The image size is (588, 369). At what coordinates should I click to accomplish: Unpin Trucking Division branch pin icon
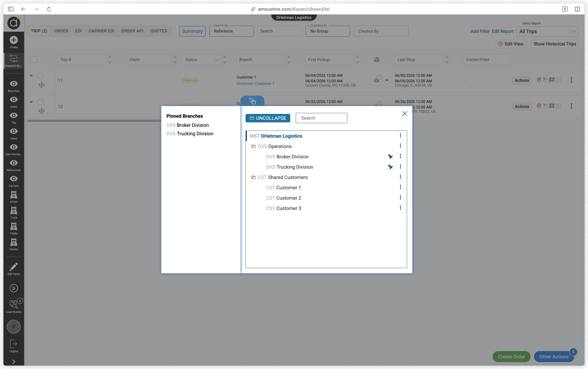pos(390,167)
